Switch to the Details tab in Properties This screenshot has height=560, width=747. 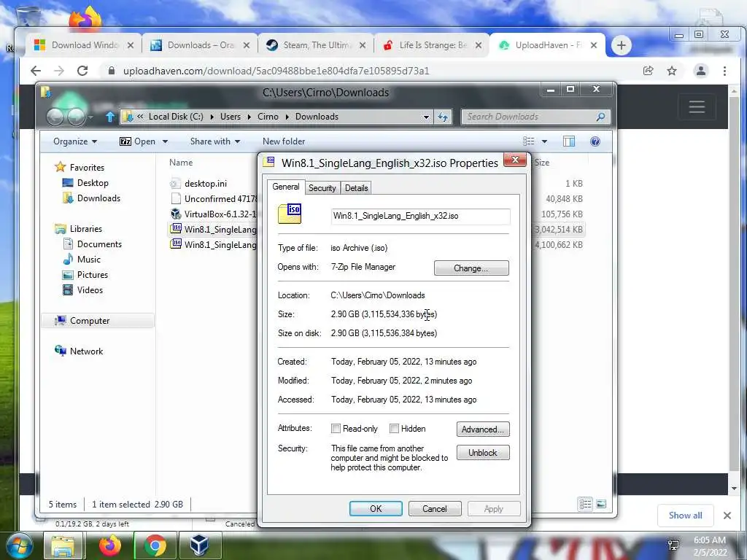356,188
